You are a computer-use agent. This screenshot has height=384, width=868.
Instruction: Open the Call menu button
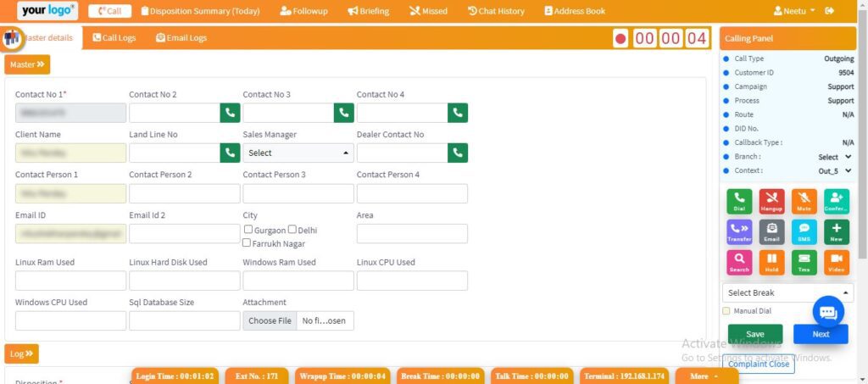coord(109,11)
